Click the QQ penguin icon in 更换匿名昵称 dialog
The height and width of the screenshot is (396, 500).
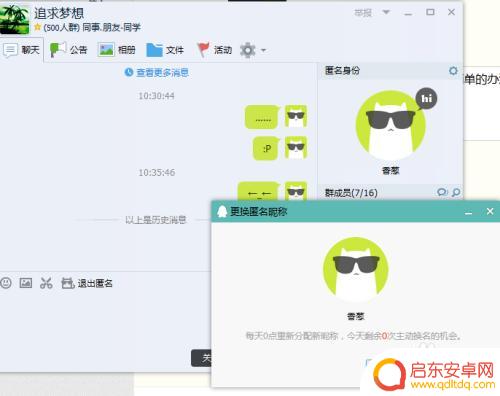click(222, 211)
